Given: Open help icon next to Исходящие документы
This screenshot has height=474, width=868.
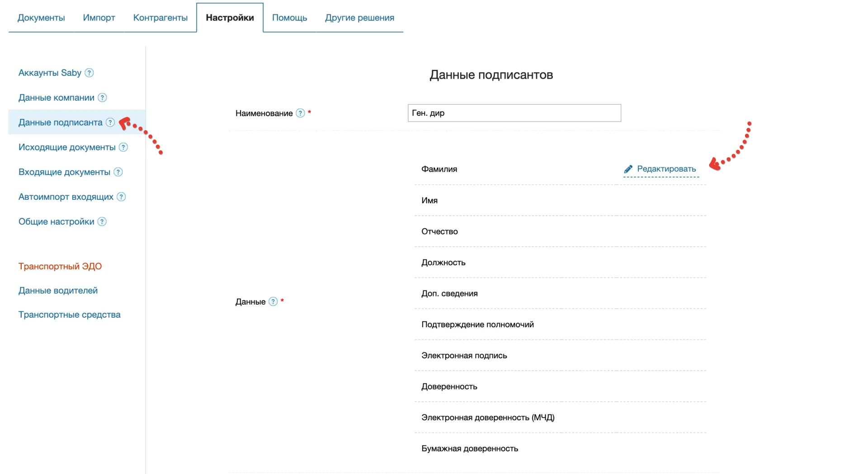Looking at the screenshot, I should point(123,147).
